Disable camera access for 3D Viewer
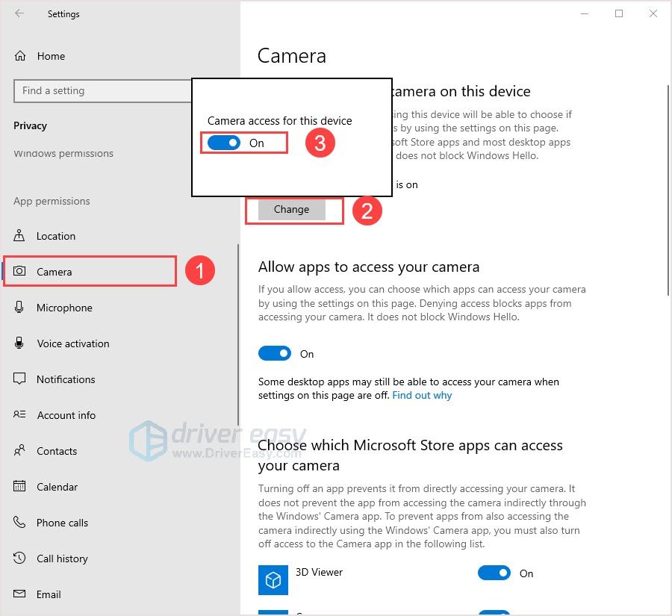Screen dimensions: 672x616 (494, 573)
